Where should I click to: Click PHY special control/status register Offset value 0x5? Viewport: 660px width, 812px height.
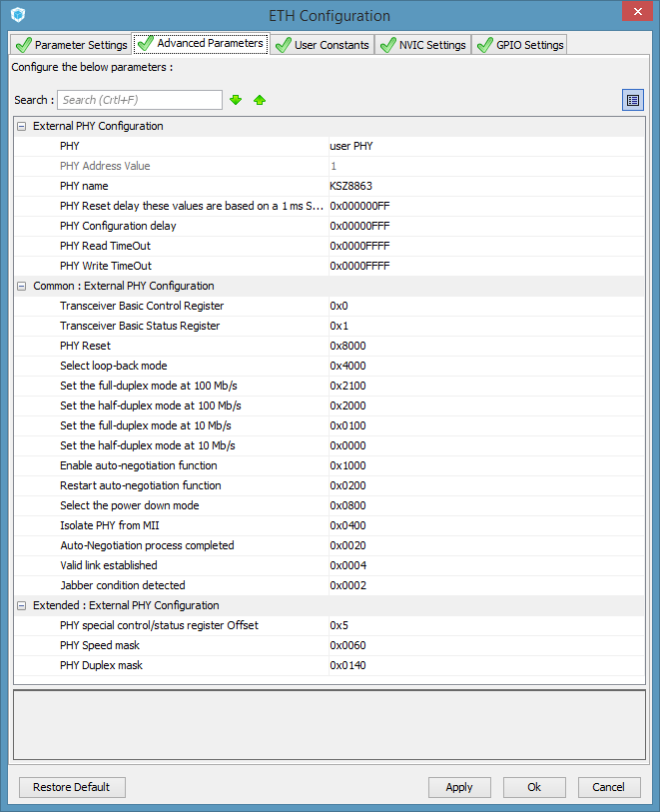(x=339, y=625)
